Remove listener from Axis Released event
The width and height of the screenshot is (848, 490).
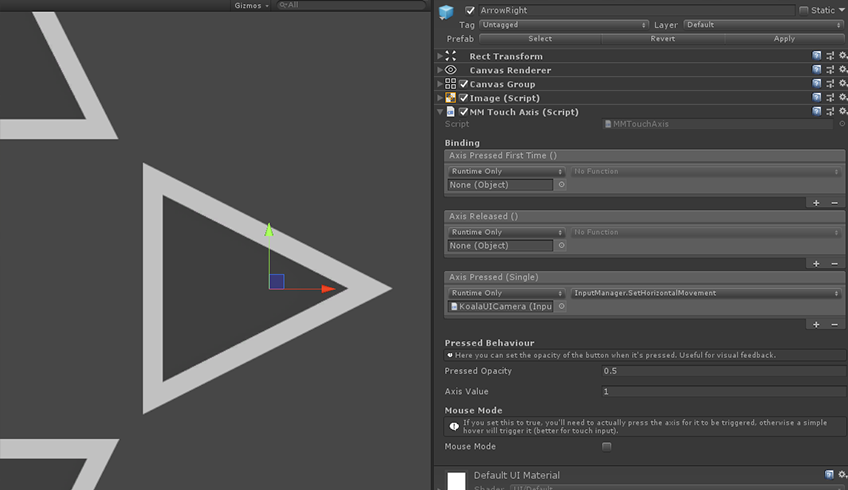click(x=834, y=264)
